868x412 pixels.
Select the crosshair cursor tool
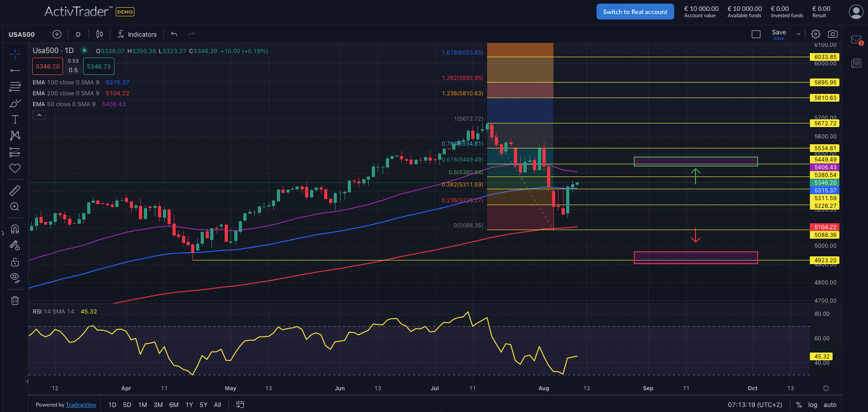coord(15,54)
